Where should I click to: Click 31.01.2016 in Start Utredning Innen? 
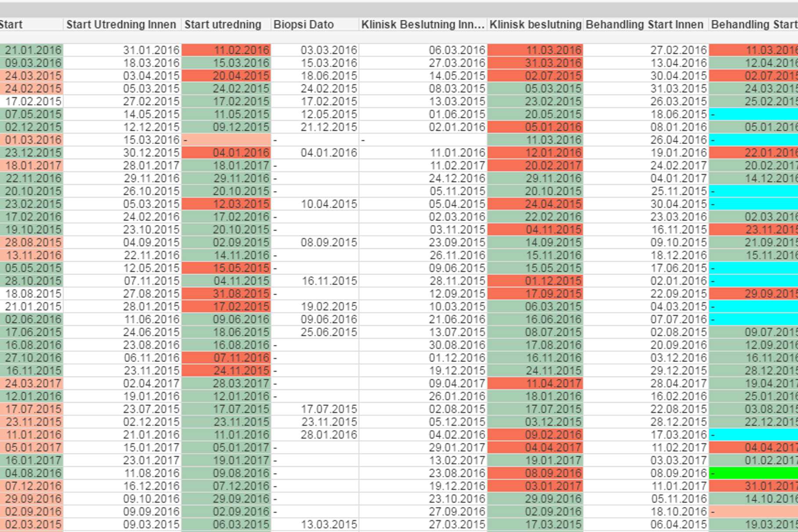click(x=151, y=51)
